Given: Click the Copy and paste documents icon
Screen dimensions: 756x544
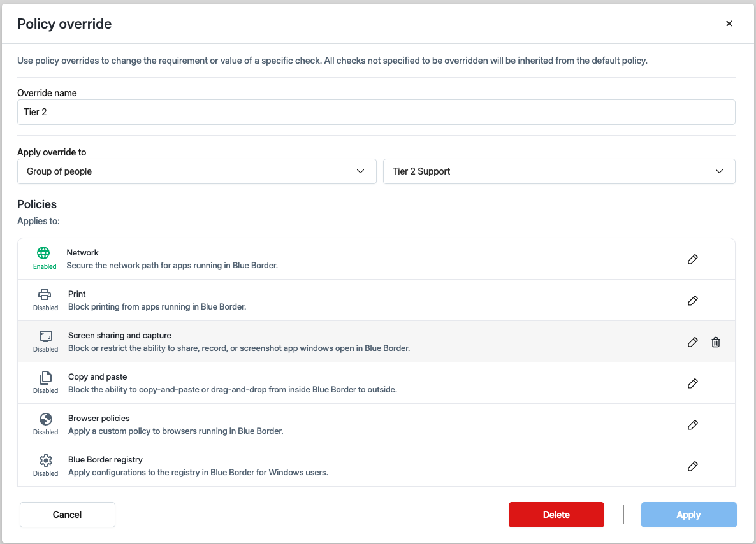Looking at the screenshot, I should 45,377.
